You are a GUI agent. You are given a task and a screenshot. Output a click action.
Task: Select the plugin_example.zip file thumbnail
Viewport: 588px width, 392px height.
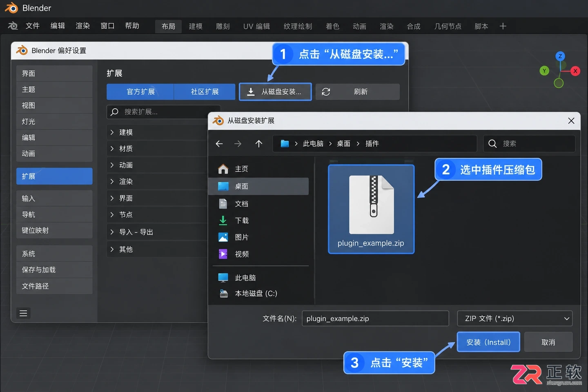click(x=371, y=209)
